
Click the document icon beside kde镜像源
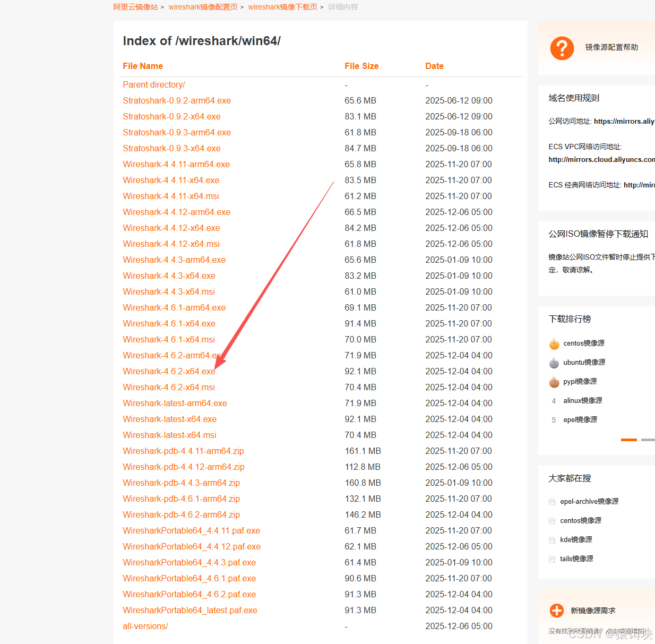pyautogui.click(x=552, y=540)
